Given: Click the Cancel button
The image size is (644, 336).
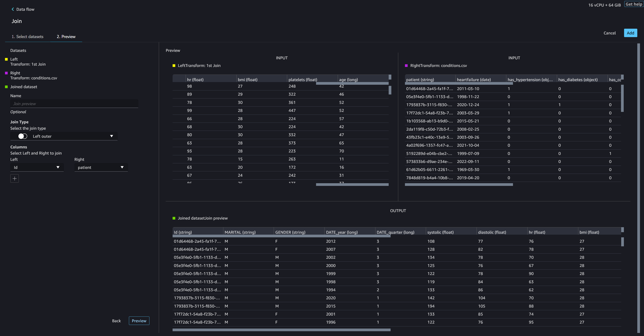Looking at the screenshot, I should (609, 33).
